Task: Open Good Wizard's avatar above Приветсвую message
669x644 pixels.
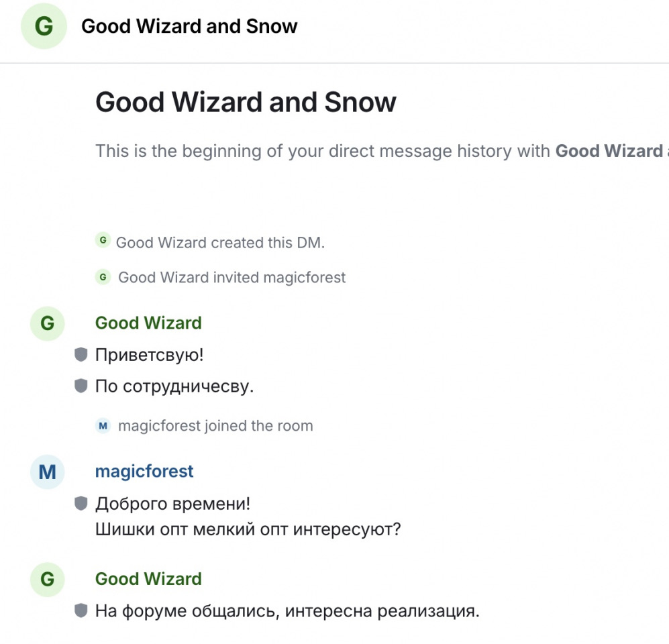Action: point(48,323)
